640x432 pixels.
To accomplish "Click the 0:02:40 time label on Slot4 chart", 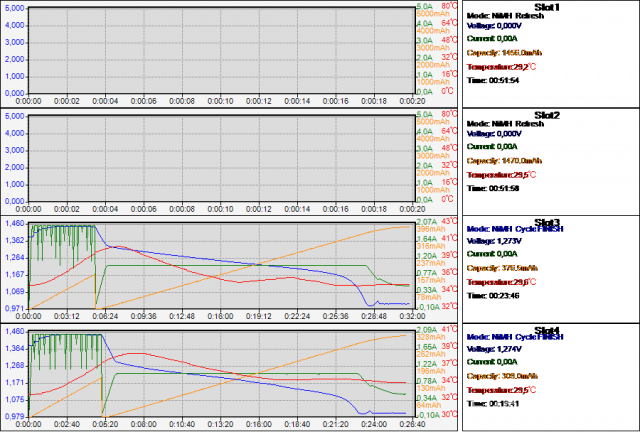I will [x=67, y=424].
